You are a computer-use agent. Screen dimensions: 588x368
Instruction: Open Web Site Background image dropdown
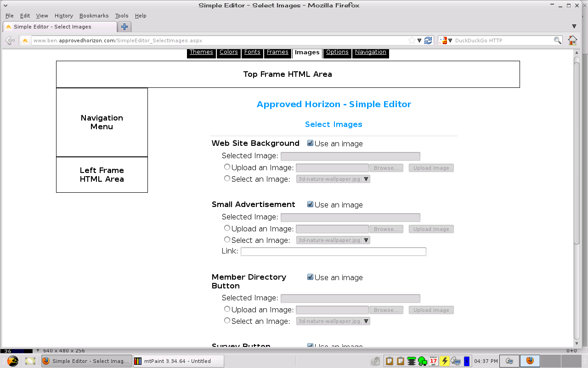click(x=333, y=179)
